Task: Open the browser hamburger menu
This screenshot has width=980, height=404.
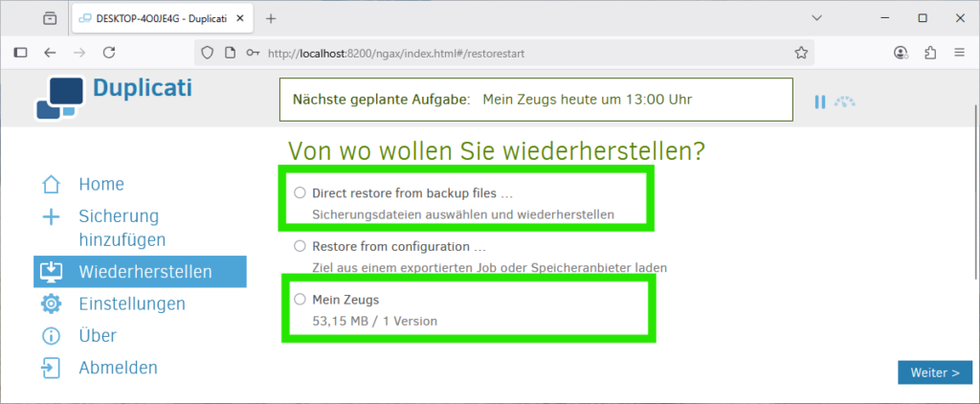Action: [960, 54]
